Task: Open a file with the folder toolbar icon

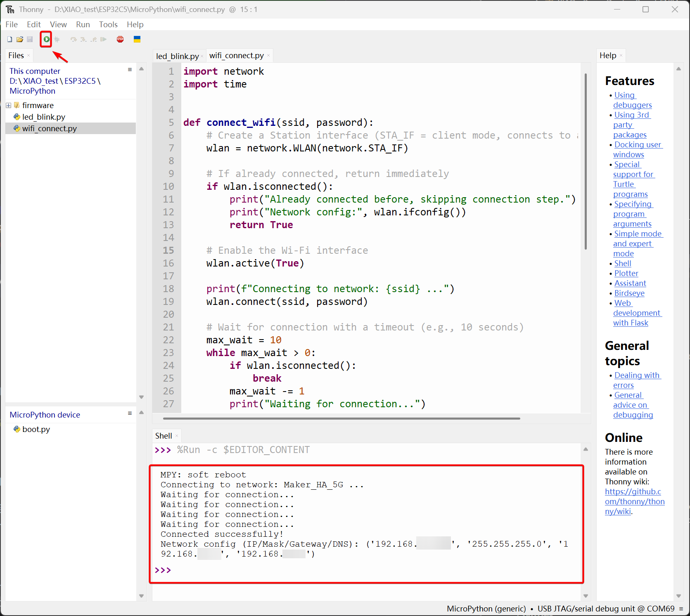Action: pos(19,39)
